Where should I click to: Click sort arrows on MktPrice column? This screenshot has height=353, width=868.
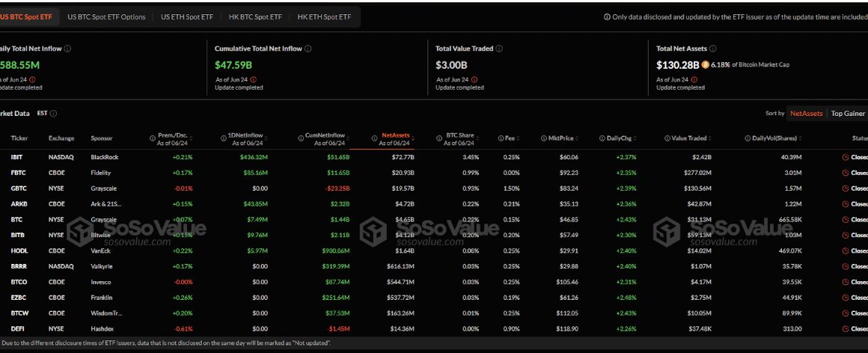(575, 138)
